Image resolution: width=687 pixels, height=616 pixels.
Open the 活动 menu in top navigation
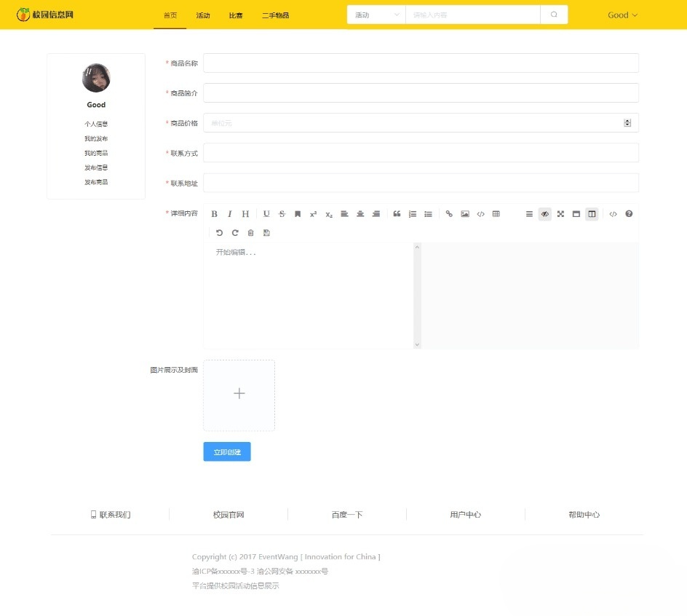(x=203, y=15)
